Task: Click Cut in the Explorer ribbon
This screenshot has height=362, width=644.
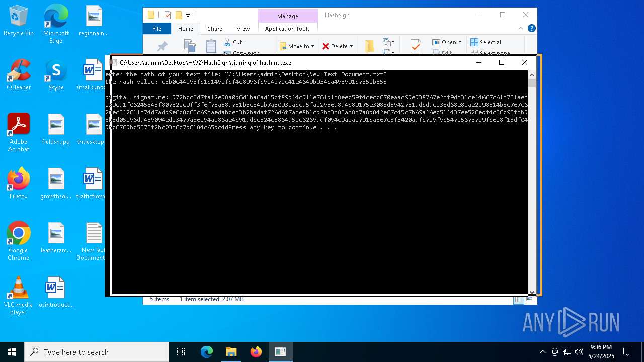Action: (233, 42)
